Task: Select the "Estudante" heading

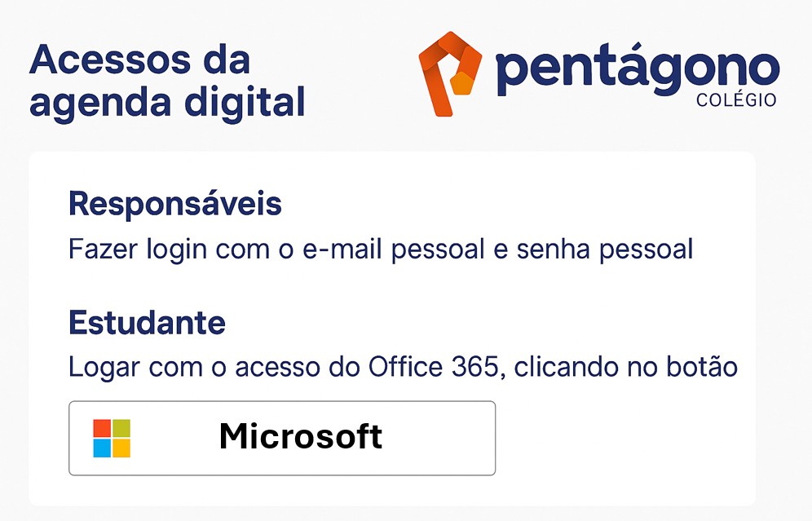Action: point(147,323)
